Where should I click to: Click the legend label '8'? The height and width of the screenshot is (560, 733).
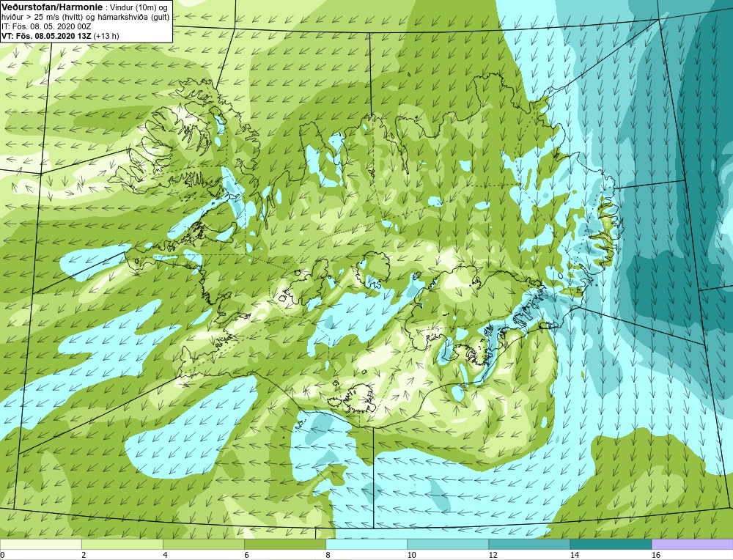(x=328, y=555)
